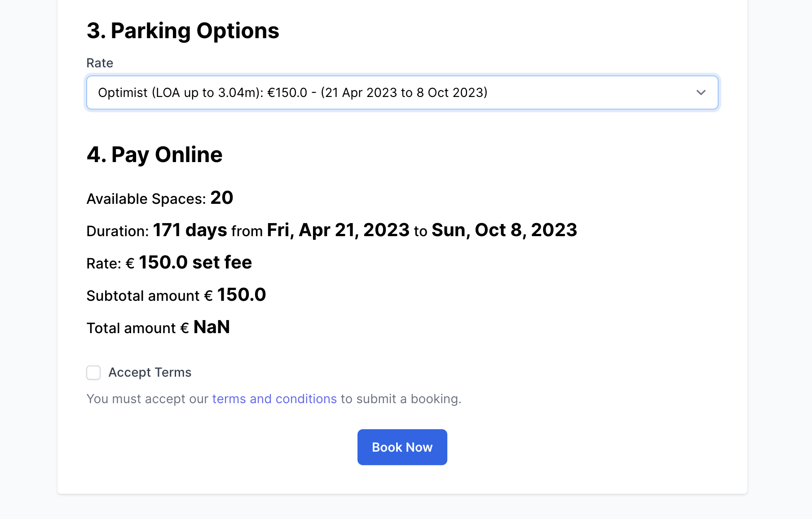Click the 171 days duration text

click(190, 230)
